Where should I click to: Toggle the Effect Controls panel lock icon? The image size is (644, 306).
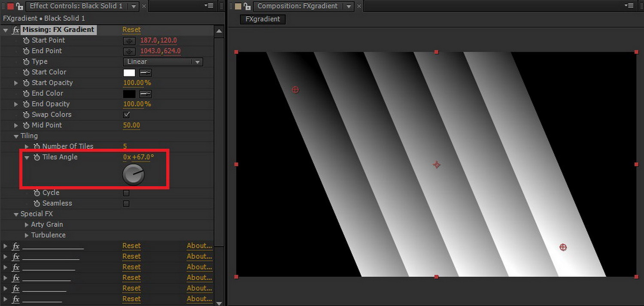[19, 6]
